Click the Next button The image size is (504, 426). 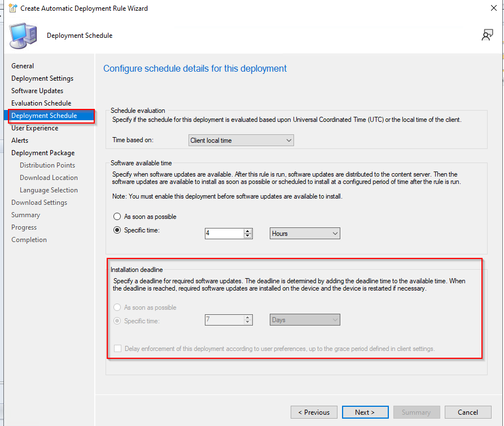tap(365, 412)
